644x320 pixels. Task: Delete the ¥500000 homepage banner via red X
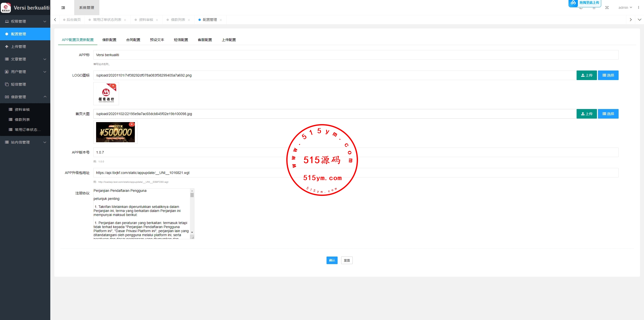click(132, 124)
